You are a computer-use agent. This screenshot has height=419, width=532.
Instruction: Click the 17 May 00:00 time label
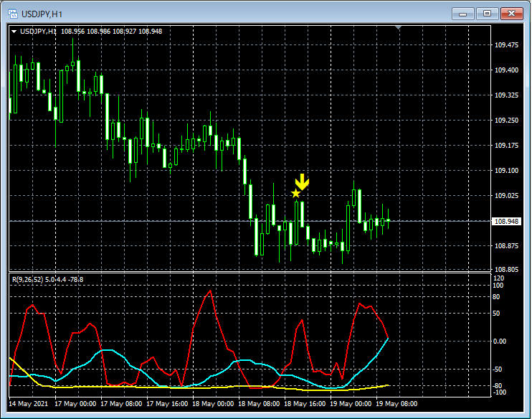75,404
